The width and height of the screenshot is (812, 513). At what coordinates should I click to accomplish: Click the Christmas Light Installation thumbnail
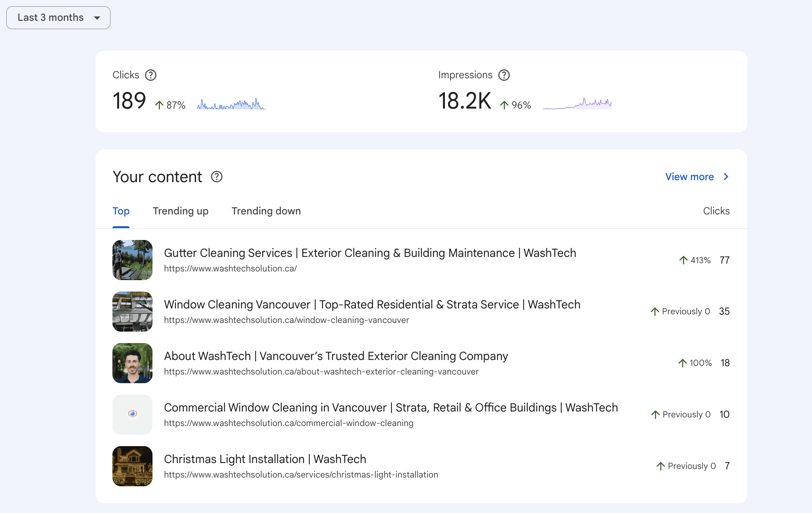click(132, 466)
